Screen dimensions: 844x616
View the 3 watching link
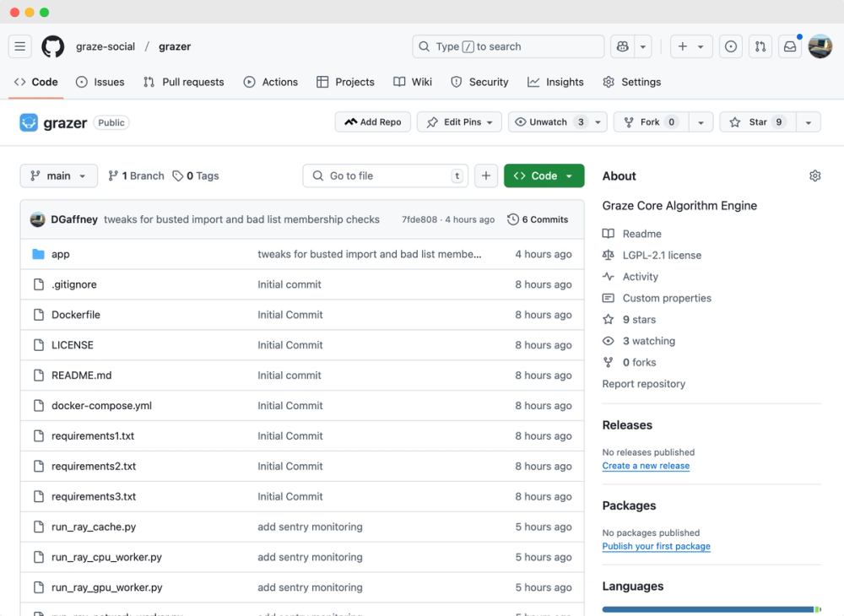coord(639,341)
